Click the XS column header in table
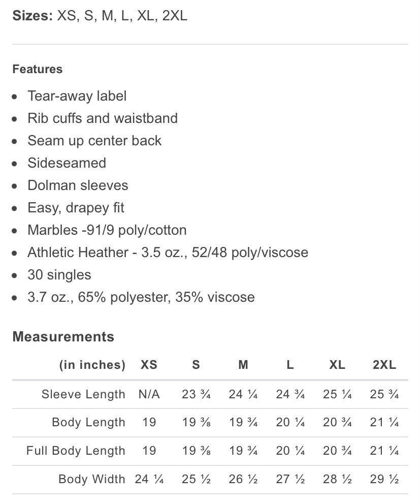Viewport: 420px width, 504px height. [x=149, y=365]
